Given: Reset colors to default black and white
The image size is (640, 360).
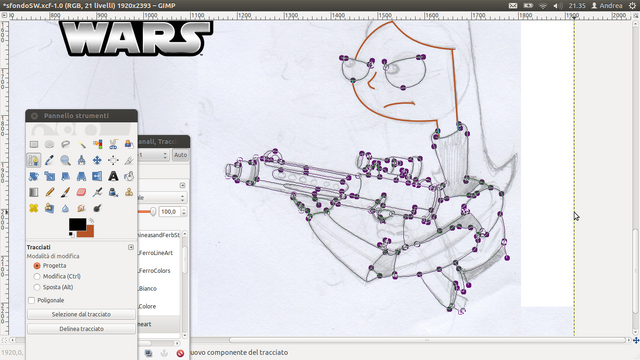Looking at the screenshot, I should [x=71, y=234].
